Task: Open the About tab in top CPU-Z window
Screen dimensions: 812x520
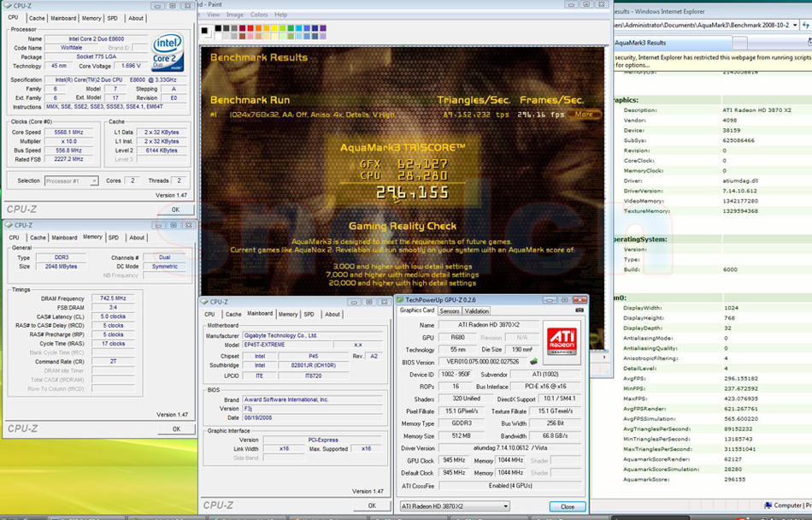Action: point(136,18)
